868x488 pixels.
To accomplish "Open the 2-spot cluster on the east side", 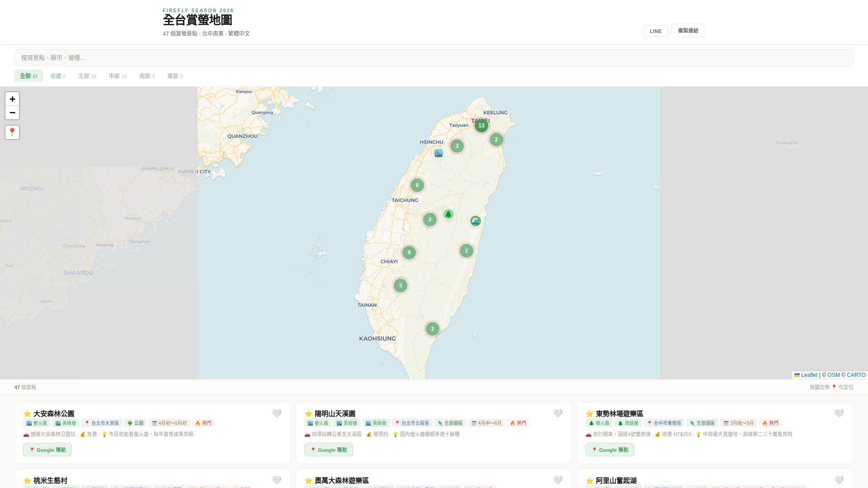I will coord(467,251).
